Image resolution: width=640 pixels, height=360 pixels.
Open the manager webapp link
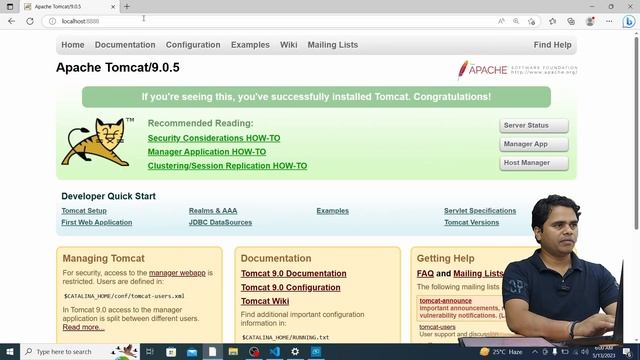(x=177, y=273)
